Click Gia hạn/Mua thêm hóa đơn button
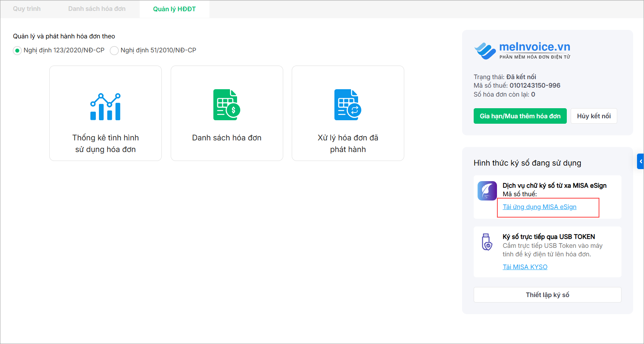644x344 pixels. pos(520,116)
